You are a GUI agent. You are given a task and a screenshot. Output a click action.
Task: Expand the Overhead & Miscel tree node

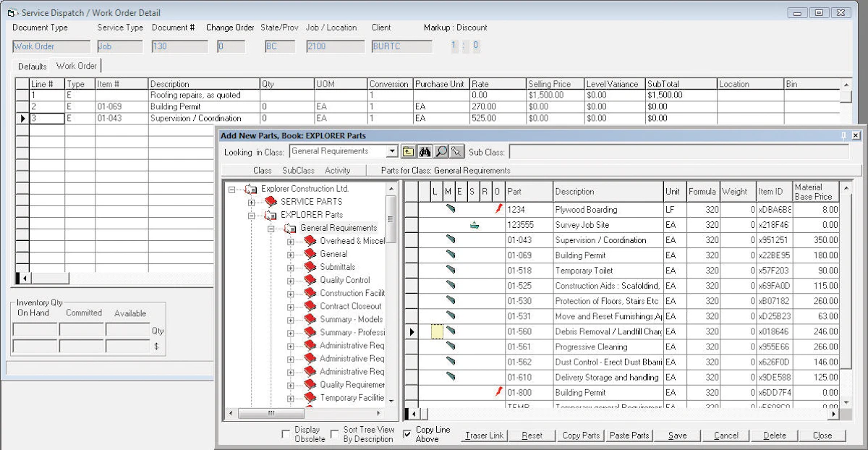point(291,242)
